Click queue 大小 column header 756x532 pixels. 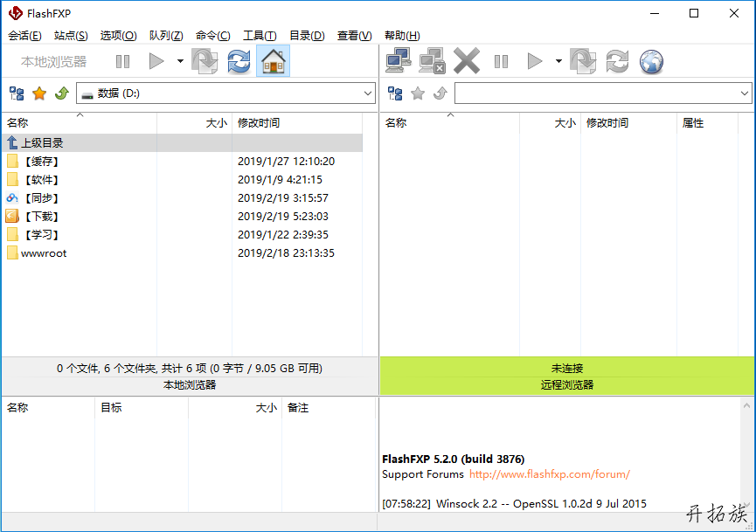click(x=234, y=408)
